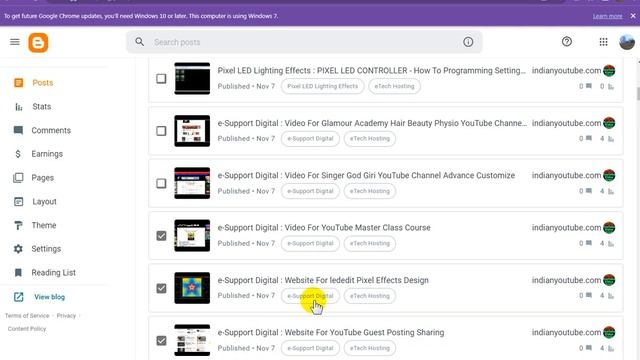This screenshot has width=640, height=360.
Task: Open the account profile avatar
Action: [x=627, y=42]
